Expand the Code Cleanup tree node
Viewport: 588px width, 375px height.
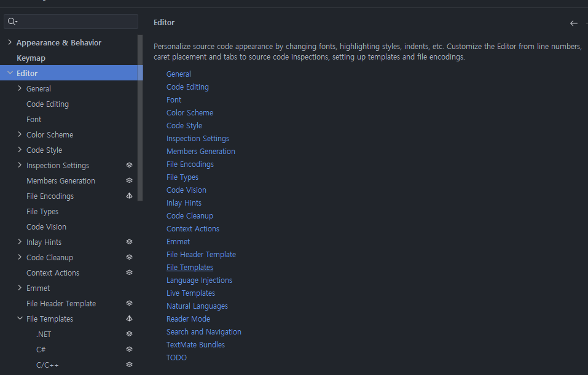pos(20,257)
